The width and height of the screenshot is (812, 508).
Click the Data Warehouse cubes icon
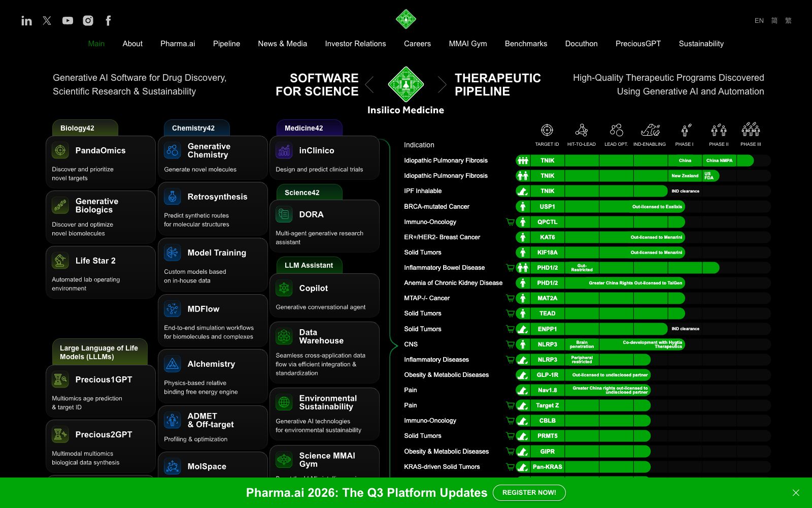point(284,336)
